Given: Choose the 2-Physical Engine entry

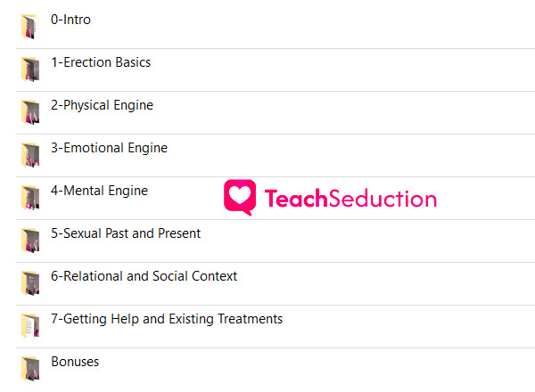Looking at the screenshot, I should pos(102,105).
